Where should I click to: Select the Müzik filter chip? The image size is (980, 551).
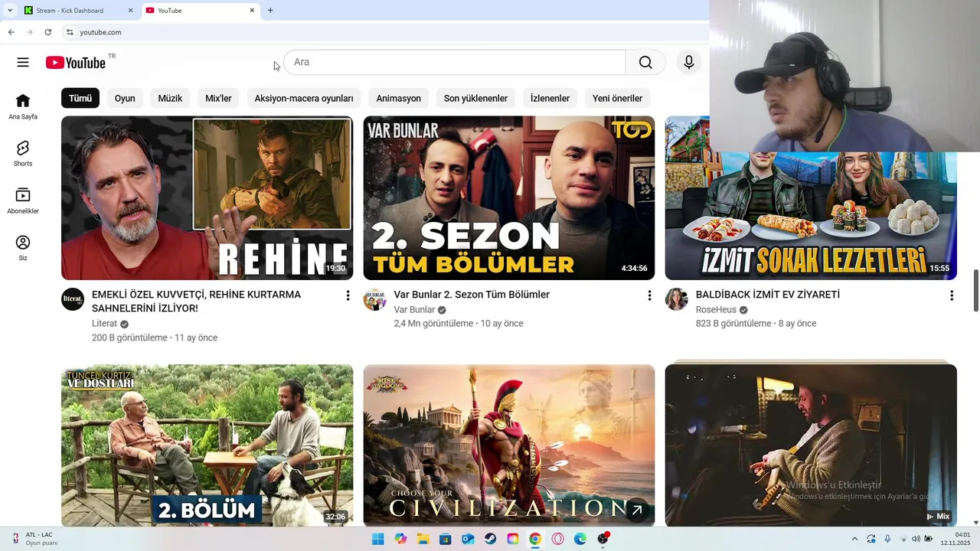[170, 98]
